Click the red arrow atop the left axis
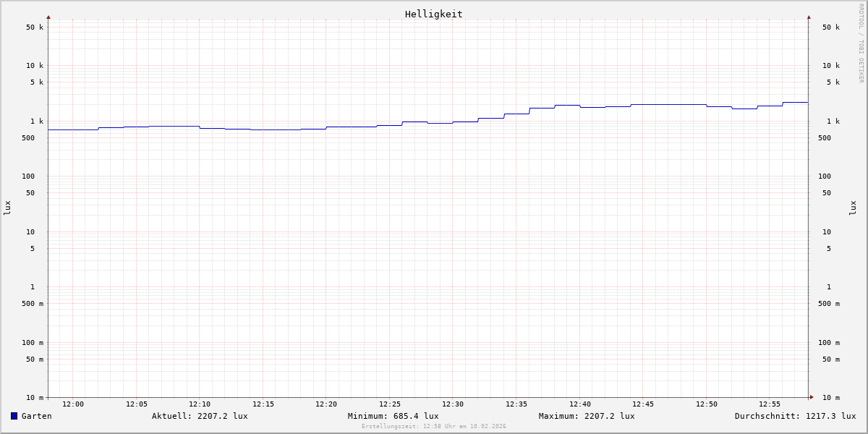This screenshot has height=434, width=868. coord(48,17)
